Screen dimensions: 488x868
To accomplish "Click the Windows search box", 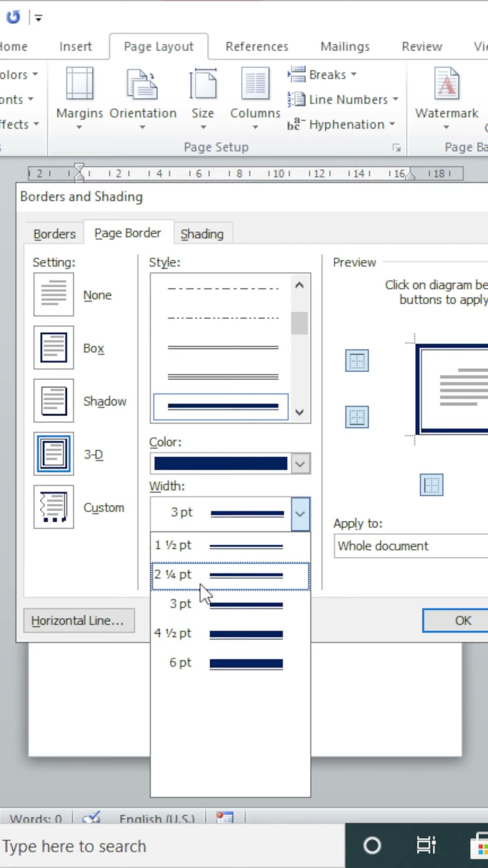I will pyautogui.click(x=172, y=846).
